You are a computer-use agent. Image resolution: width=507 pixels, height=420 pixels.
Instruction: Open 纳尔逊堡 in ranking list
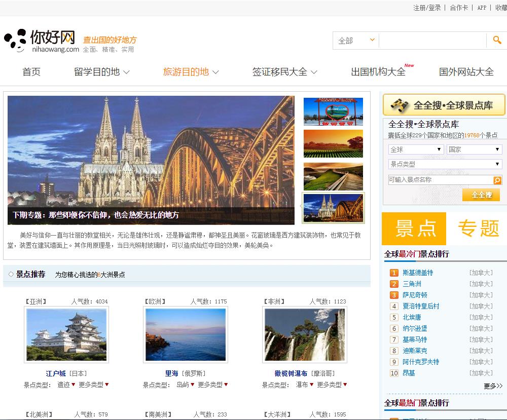click(415, 328)
